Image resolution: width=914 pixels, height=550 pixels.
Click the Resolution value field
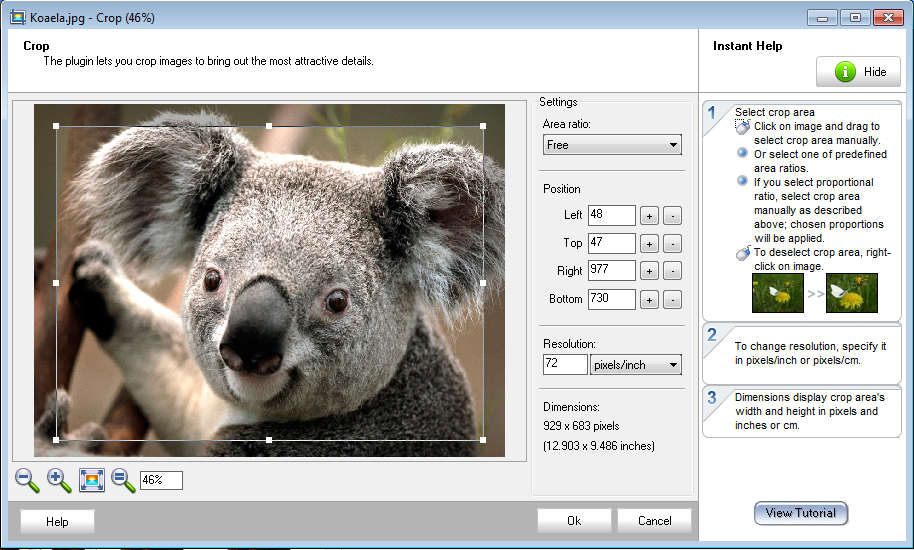click(x=565, y=365)
